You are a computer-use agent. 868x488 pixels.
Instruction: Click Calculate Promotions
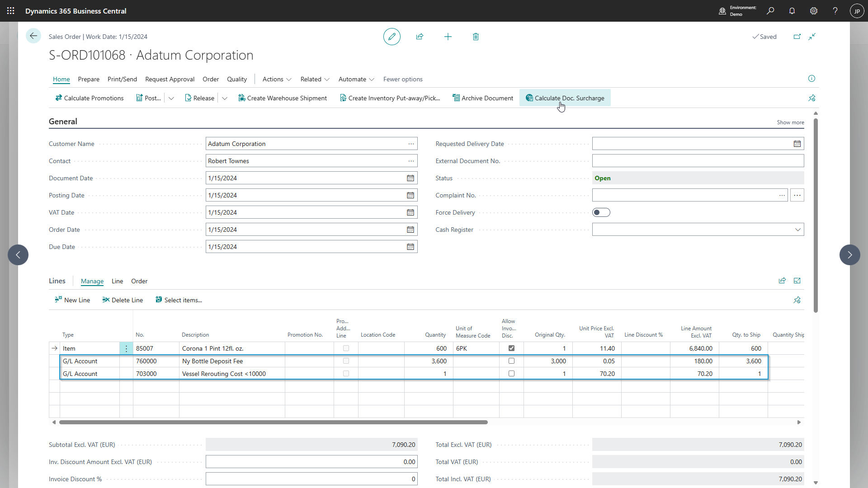pos(89,98)
